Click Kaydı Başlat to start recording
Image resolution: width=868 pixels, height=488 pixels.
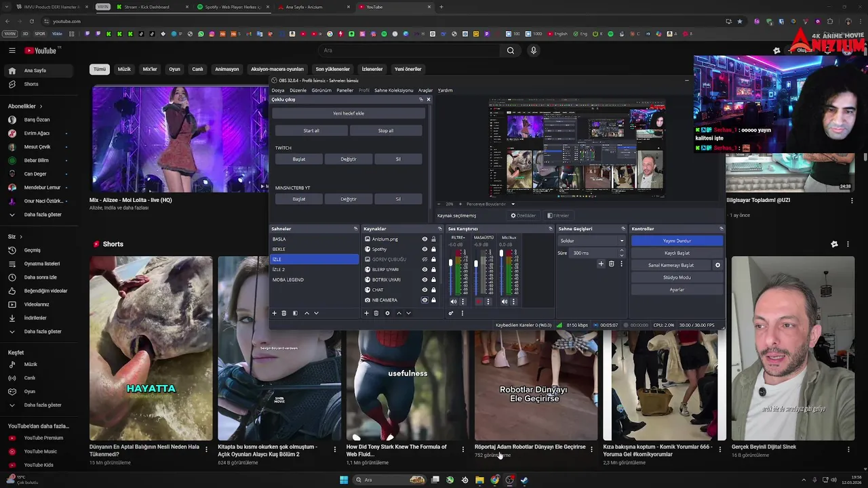pos(677,253)
